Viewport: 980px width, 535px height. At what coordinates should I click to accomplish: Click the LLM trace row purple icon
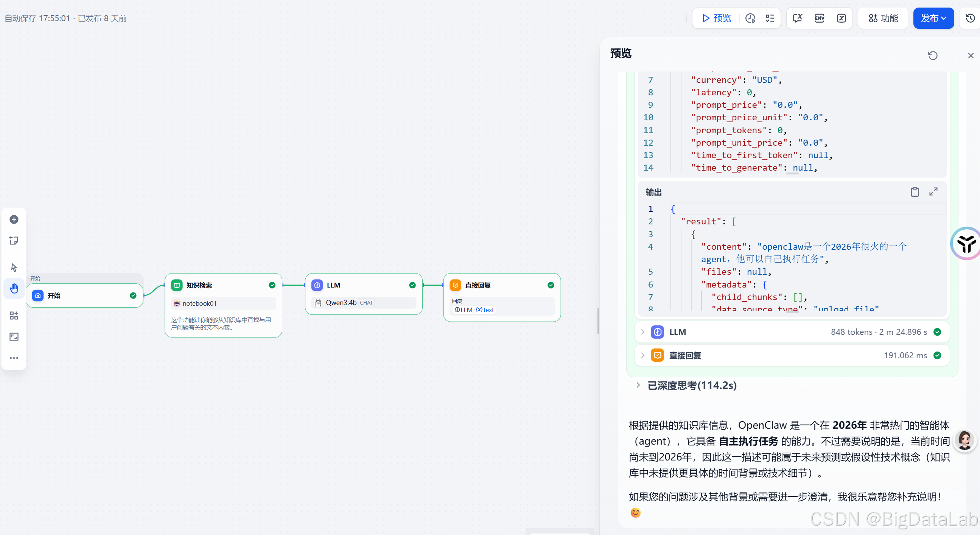(657, 332)
